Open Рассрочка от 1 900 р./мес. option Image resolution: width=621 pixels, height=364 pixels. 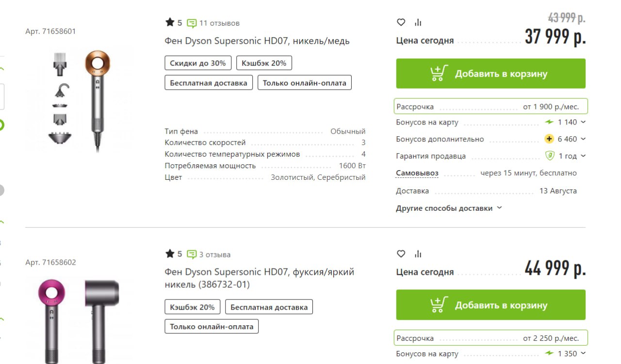(490, 107)
